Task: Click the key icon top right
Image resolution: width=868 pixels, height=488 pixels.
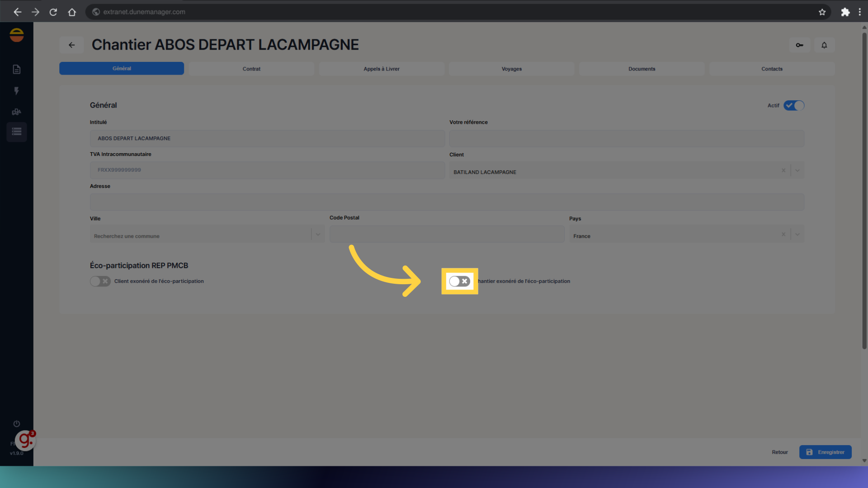Action: pyautogui.click(x=799, y=45)
